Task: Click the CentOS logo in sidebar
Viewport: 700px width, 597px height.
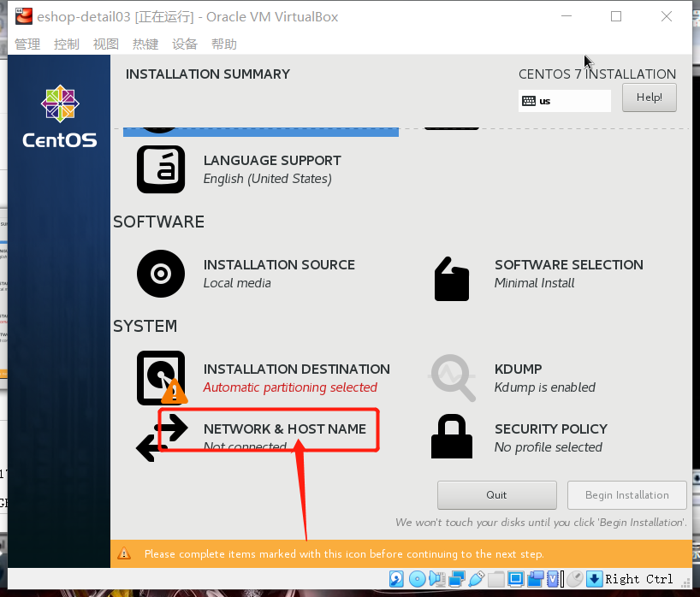Action: pyautogui.click(x=60, y=116)
